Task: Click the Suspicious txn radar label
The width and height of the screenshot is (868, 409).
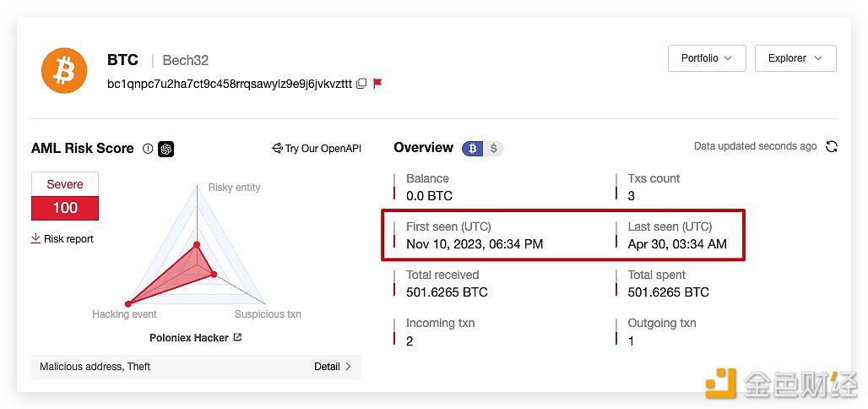Action: point(268,314)
